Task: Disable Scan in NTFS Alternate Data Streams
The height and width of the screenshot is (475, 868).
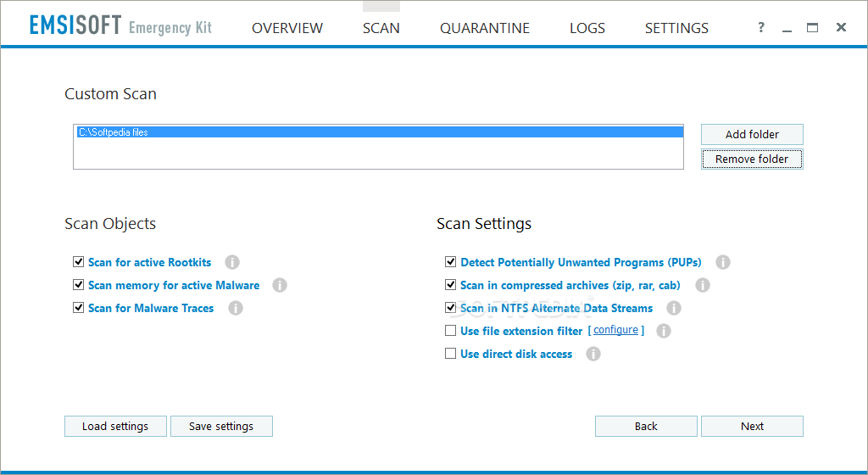Action: point(451,307)
